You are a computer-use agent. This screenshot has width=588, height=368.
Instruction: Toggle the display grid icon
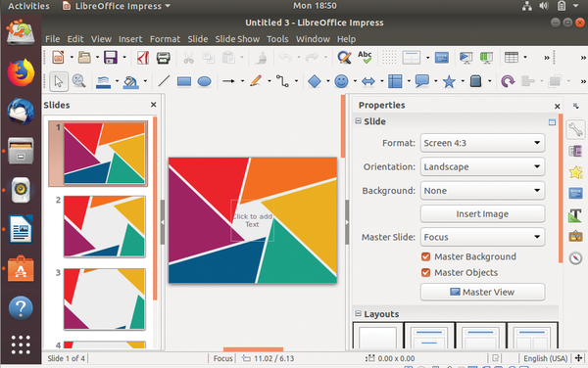coord(389,58)
